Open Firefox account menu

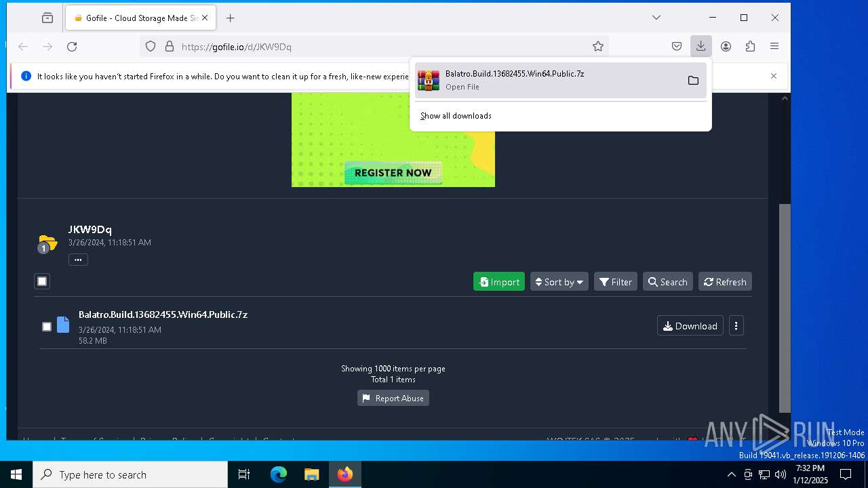coord(726,47)
